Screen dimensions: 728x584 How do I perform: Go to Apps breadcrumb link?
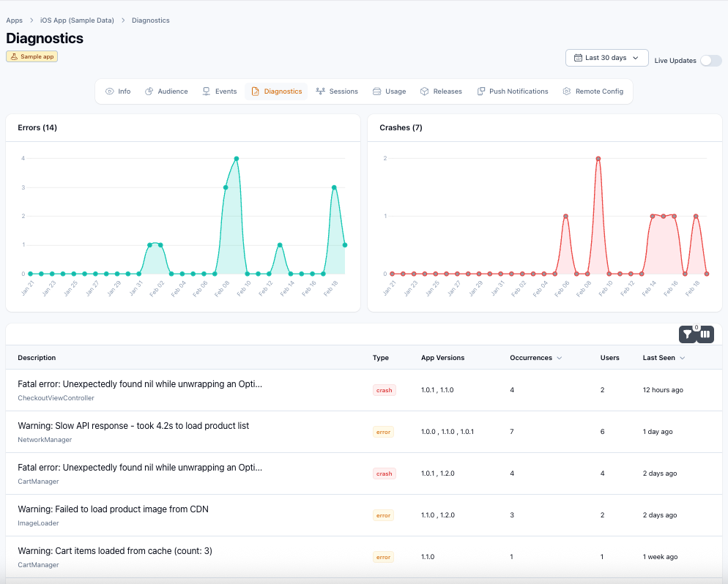(14, 20)
